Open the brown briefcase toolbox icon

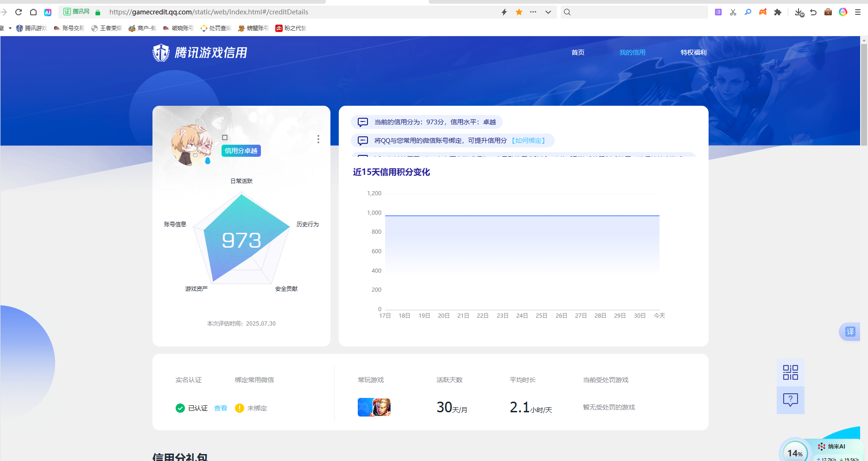[828, 12]
